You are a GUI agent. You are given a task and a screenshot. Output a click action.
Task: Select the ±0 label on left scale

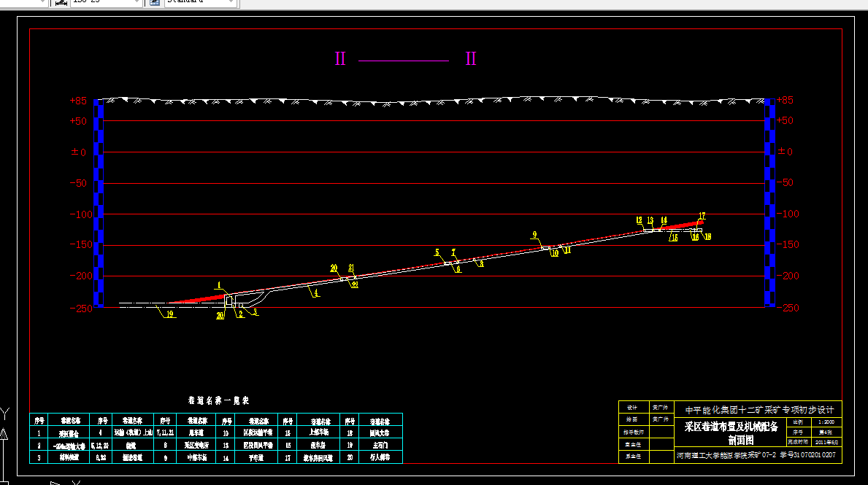[79, 152]
